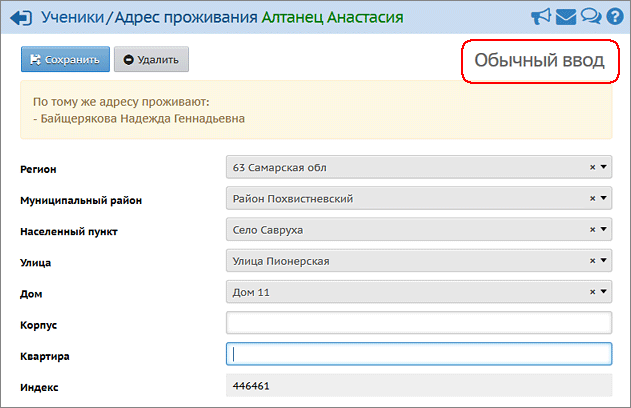This screenshot has width=631, height=408.
Task: Expand the Регион dropdown arrow
Action: [604, 167]
